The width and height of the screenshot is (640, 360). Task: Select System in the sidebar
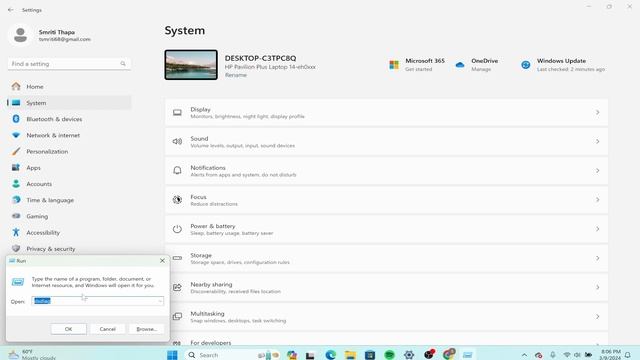[69, 103]
